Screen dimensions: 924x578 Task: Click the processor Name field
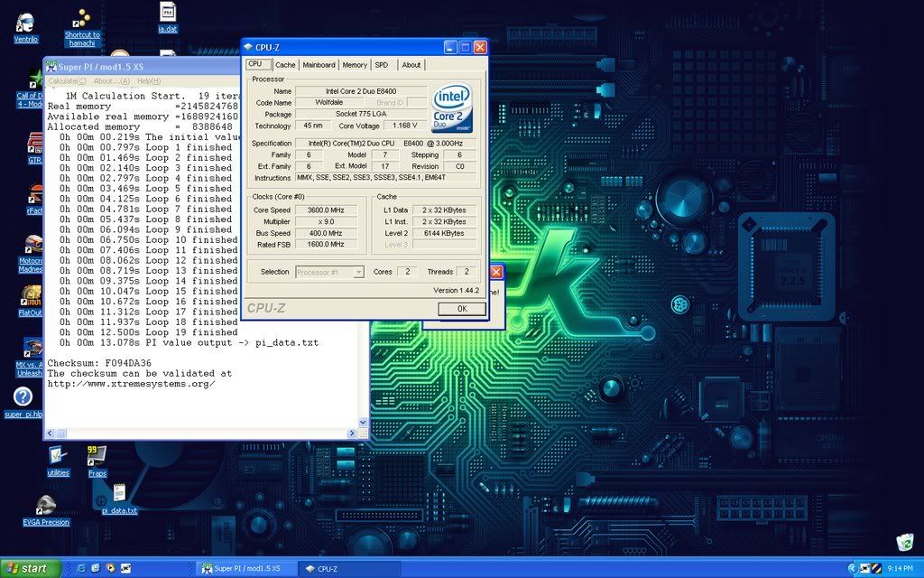click(361, 91)
